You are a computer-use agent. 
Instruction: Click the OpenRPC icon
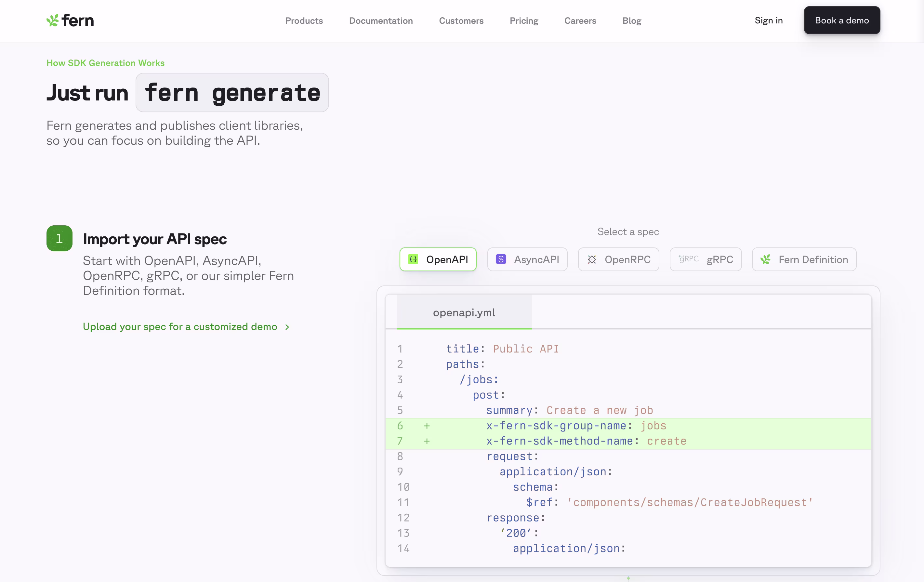click(x=592, y=259)
